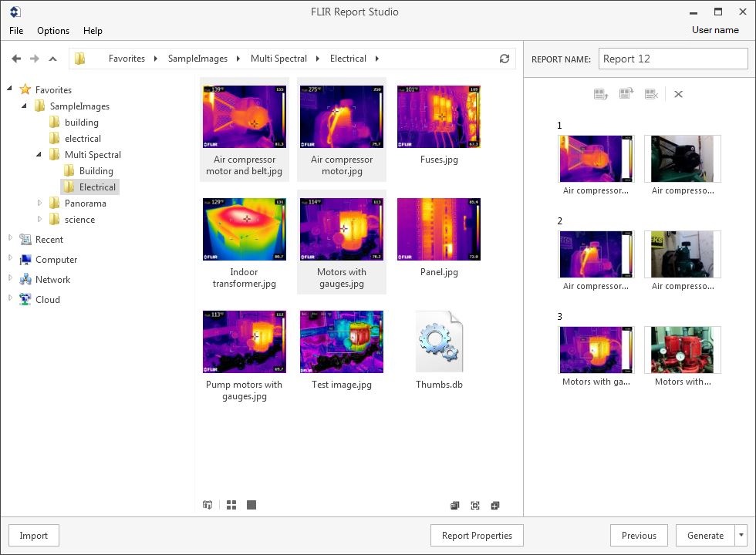Click the move page up icon
756x555 pixels.
[601, 94]
